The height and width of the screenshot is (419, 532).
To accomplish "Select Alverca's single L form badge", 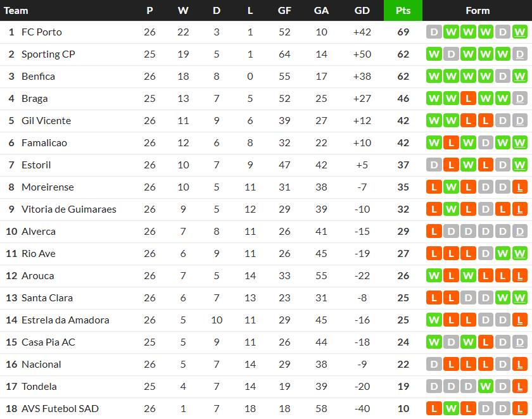I will 434,232.
